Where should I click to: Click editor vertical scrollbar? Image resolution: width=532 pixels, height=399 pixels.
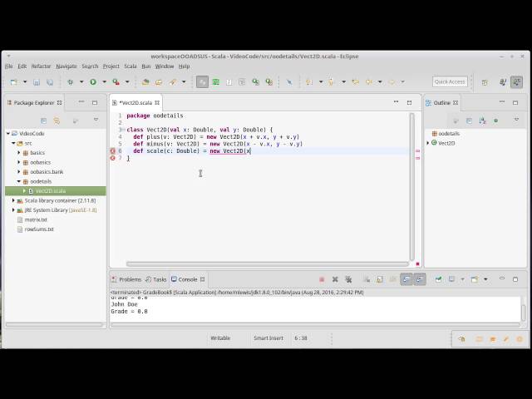(x=412, y=186)
